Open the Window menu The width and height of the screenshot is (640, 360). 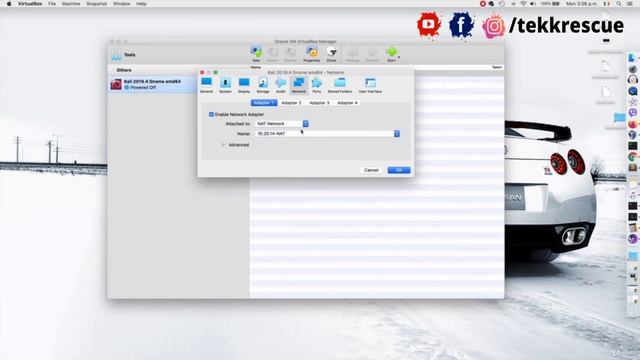(x=122, y=4)
